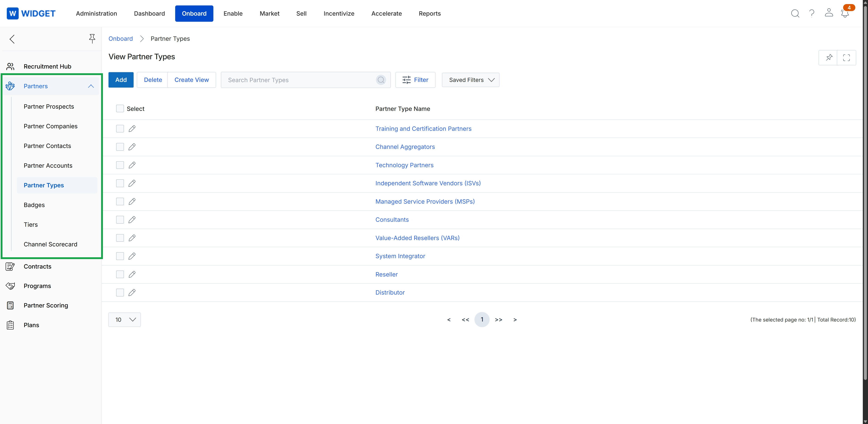Open Partner Accounts in sidebar

point(48,166)
